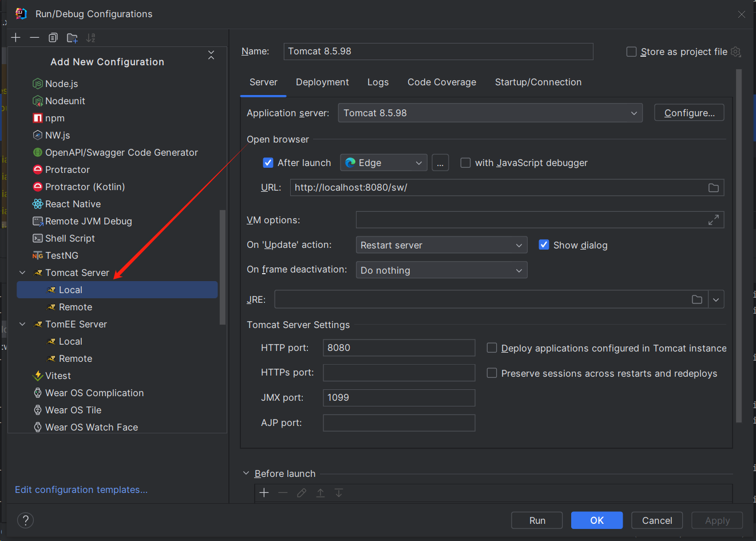Screen dimensions: 756x541
Task: Click the Before launch remove task icon
Action: tap(283, 493)
